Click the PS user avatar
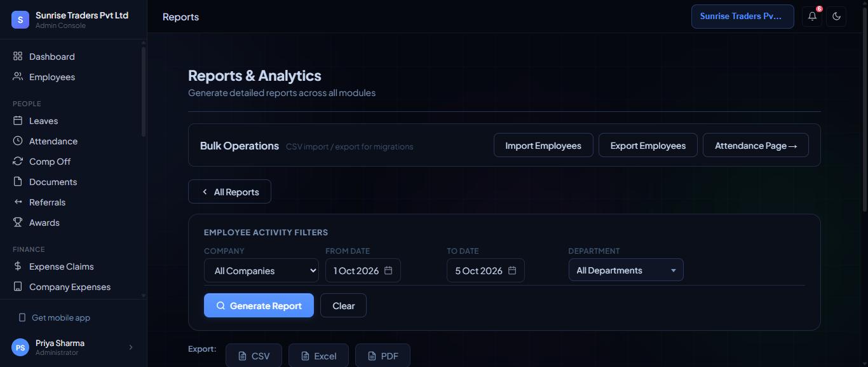This screenshot has height=367, width=868. pos(20,347)
